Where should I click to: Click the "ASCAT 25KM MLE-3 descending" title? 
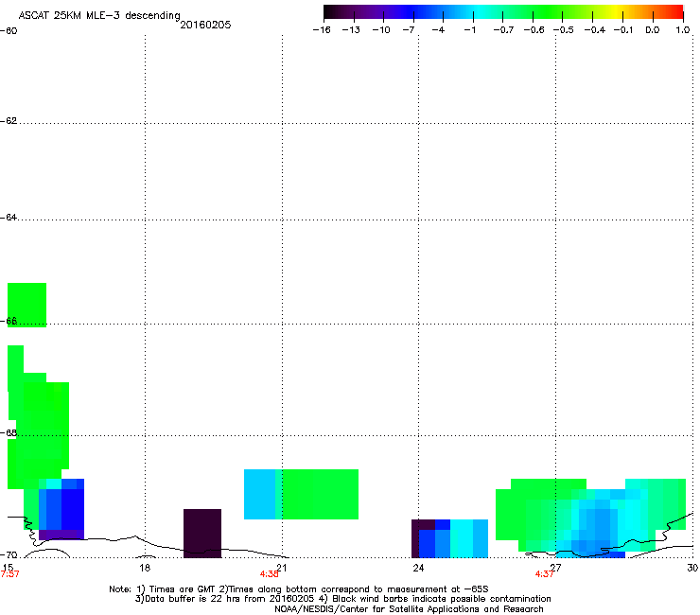[99, 15]
